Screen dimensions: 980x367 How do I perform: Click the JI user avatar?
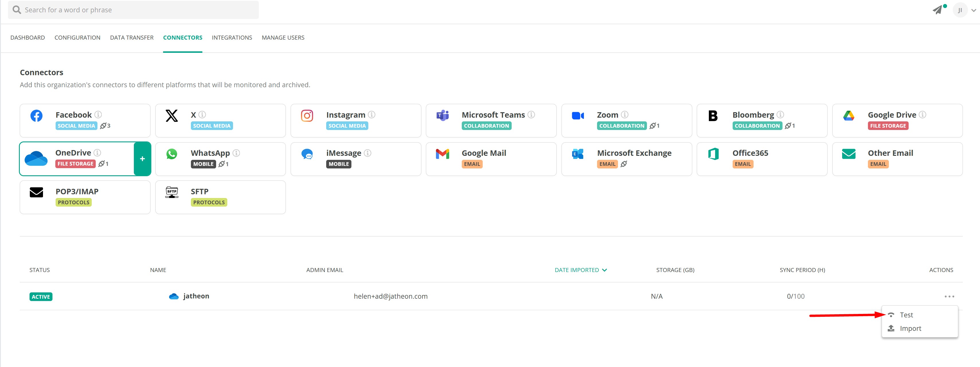pos(960,10)
